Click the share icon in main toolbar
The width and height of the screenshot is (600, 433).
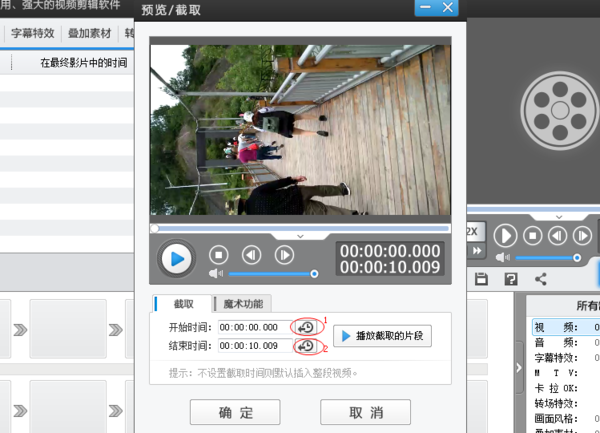[x=541, y=279]
